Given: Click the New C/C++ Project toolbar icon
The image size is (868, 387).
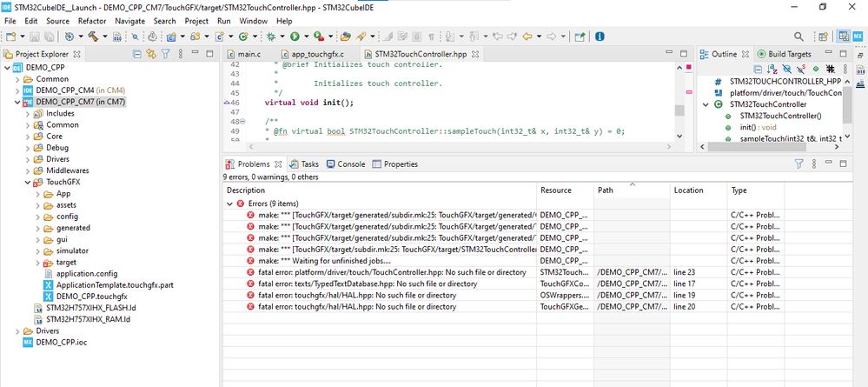Looking at the screenshot, I should (171, 37).
